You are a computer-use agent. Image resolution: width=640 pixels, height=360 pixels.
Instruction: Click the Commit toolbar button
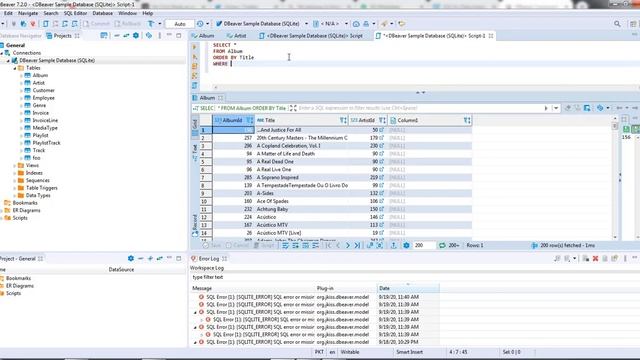[96, 24]
